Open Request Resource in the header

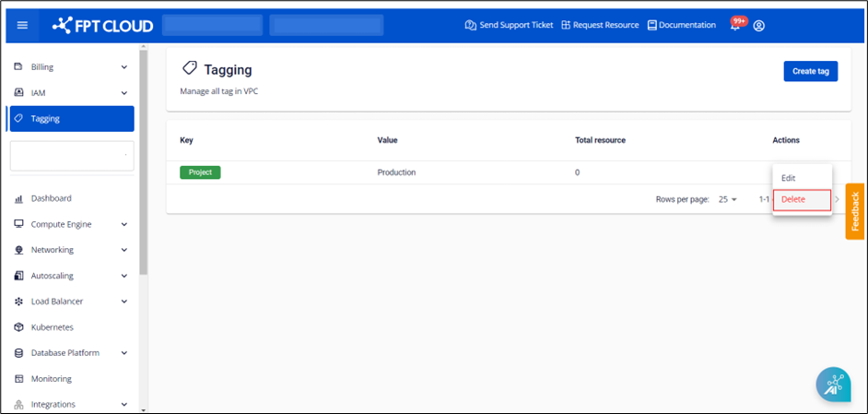pos(599,26)
